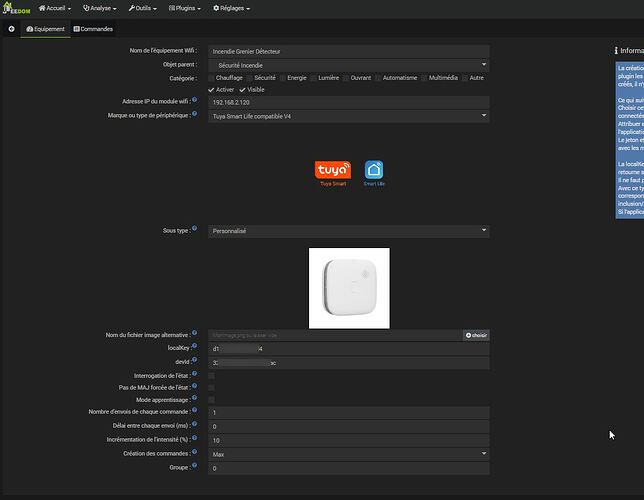Expand the Sous type dropdown

[348, 231]
